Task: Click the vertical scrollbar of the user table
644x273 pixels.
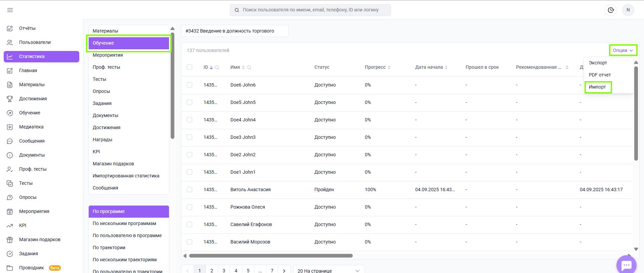Action: 636,113
